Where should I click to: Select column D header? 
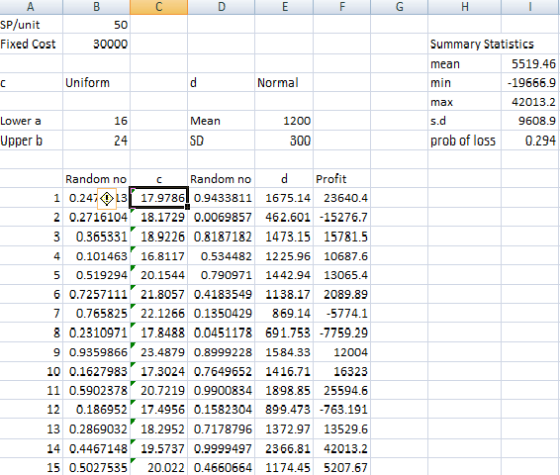[x=221, y=7]
